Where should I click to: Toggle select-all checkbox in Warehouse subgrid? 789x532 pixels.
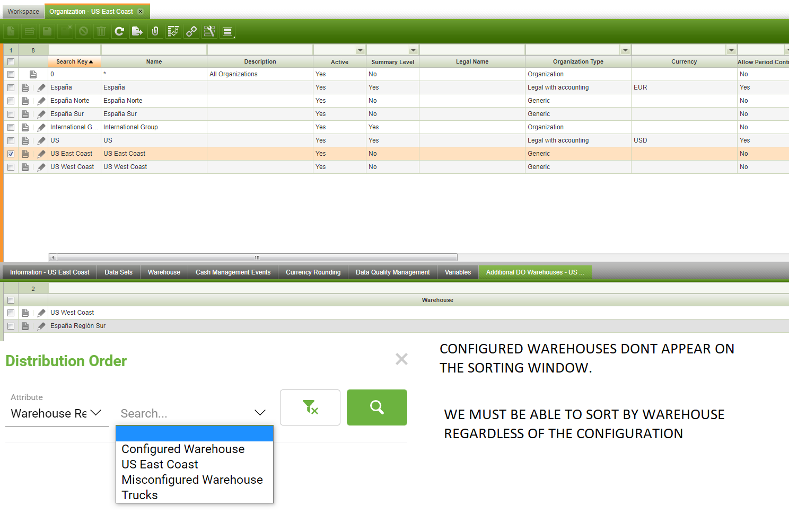(x=11, y=300)
